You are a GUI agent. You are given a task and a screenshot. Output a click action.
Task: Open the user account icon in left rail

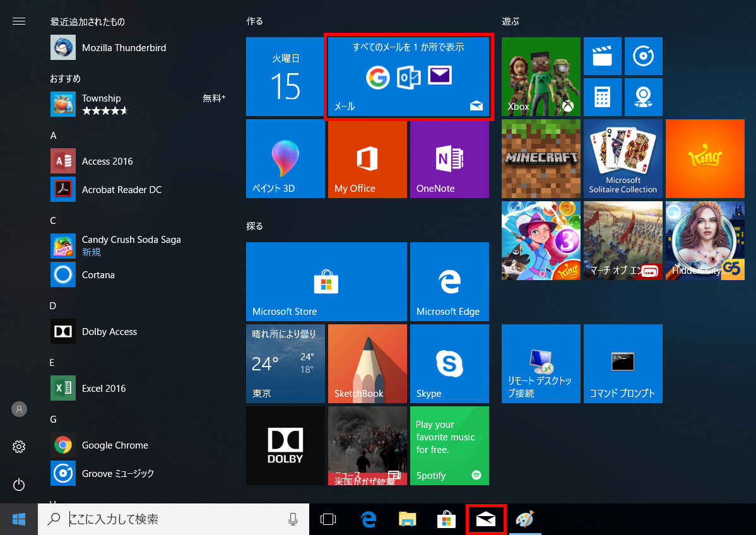click(19, 409)
